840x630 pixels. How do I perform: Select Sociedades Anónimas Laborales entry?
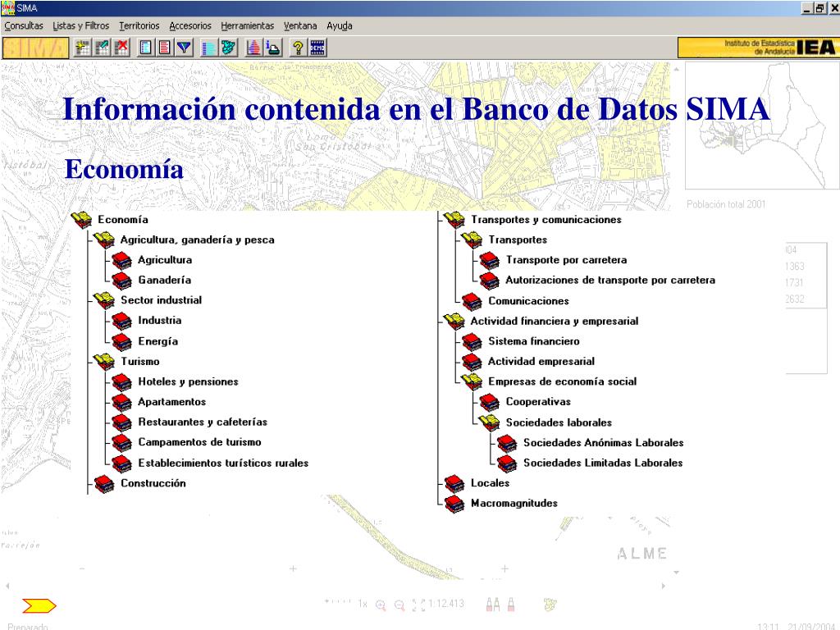tap(603, 443)
